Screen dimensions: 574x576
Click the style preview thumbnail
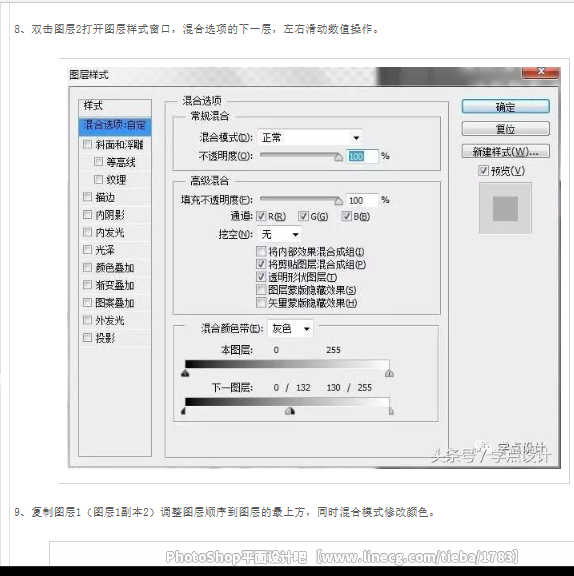tap(505, 208)
